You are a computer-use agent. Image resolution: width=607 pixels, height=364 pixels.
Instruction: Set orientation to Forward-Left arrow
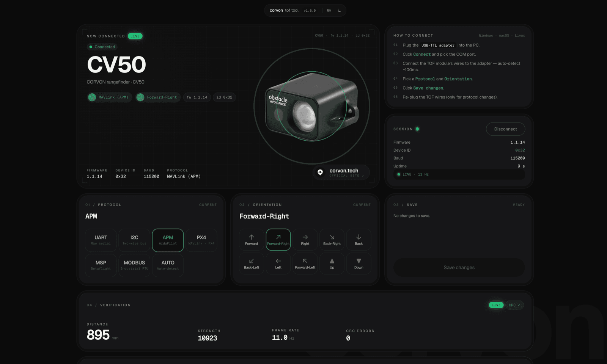pos(305,264)
